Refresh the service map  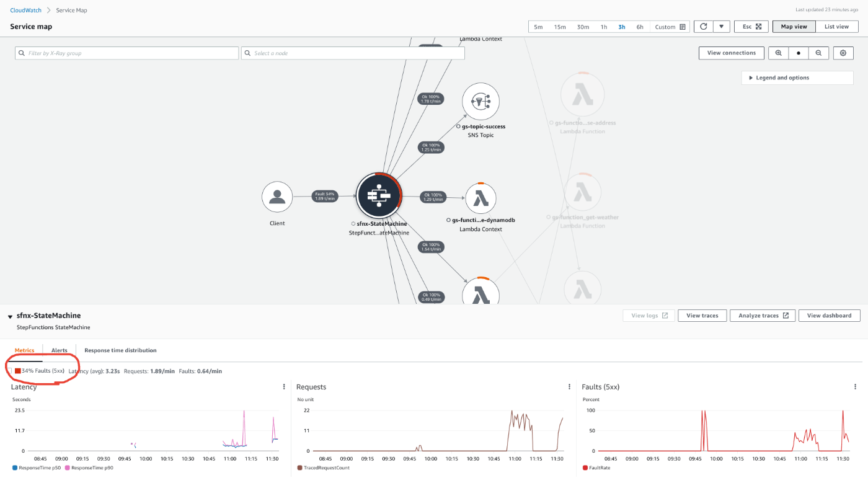tap(703, 27)
